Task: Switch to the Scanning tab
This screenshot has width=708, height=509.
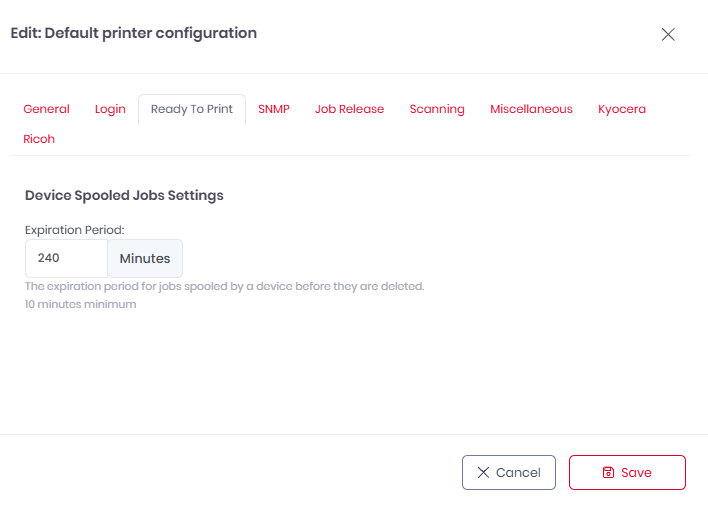Action: pos(437,109)
